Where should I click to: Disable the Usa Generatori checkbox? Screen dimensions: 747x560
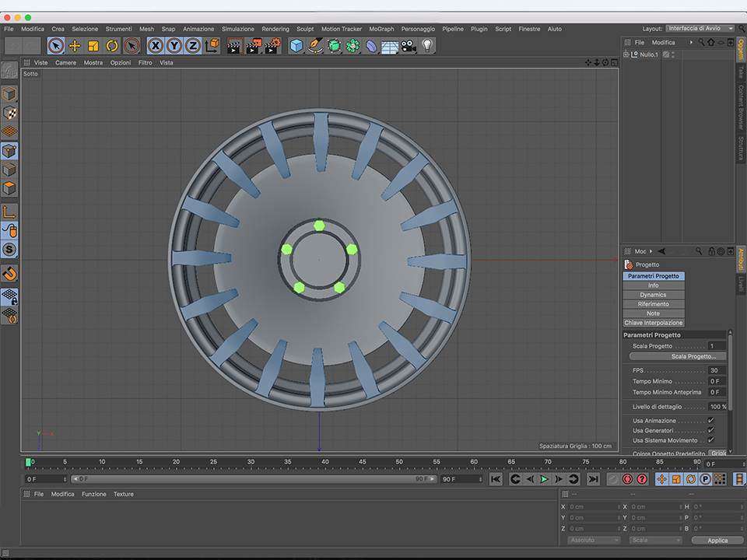point(710,430)
